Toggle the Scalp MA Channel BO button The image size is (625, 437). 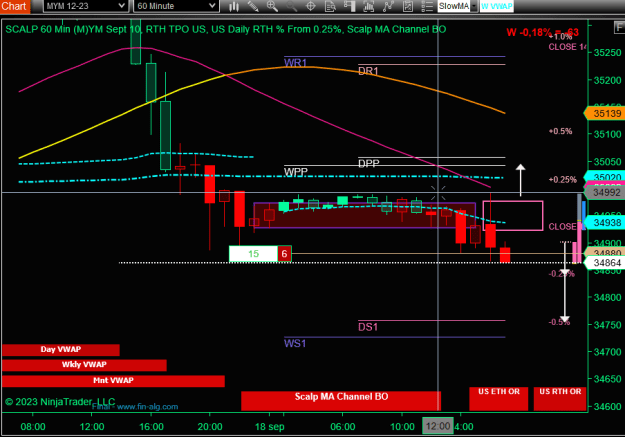341,400
